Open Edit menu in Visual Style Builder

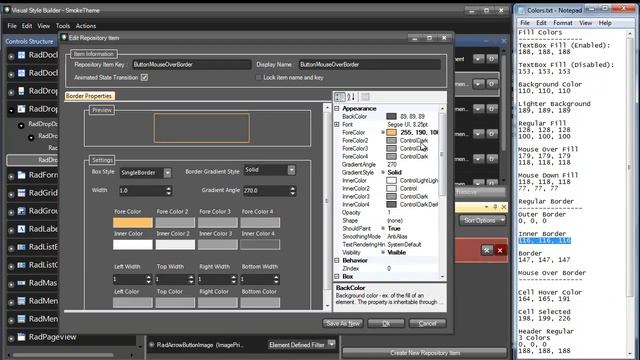[27, 26]
